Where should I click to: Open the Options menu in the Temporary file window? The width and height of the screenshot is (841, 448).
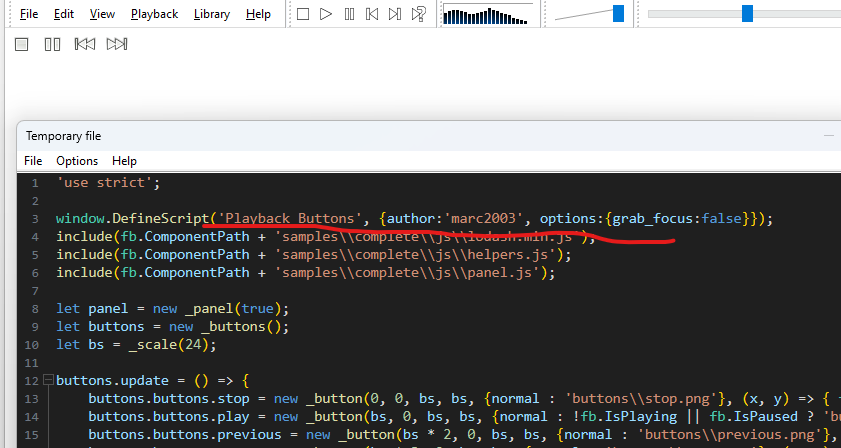(x=77, y=160)
